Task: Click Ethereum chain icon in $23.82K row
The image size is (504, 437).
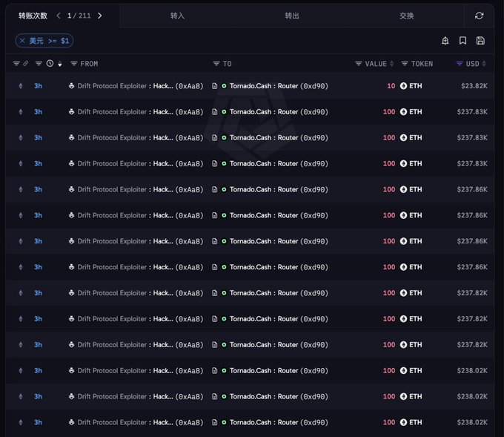Action: point(21,86)
